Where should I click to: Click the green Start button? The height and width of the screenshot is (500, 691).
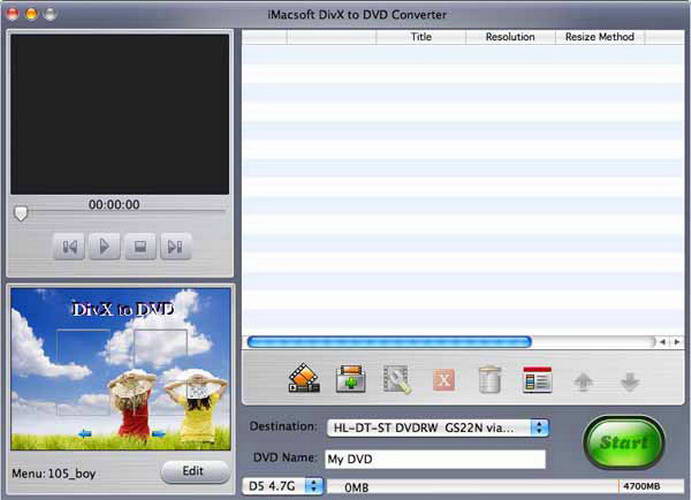(624, 443)
